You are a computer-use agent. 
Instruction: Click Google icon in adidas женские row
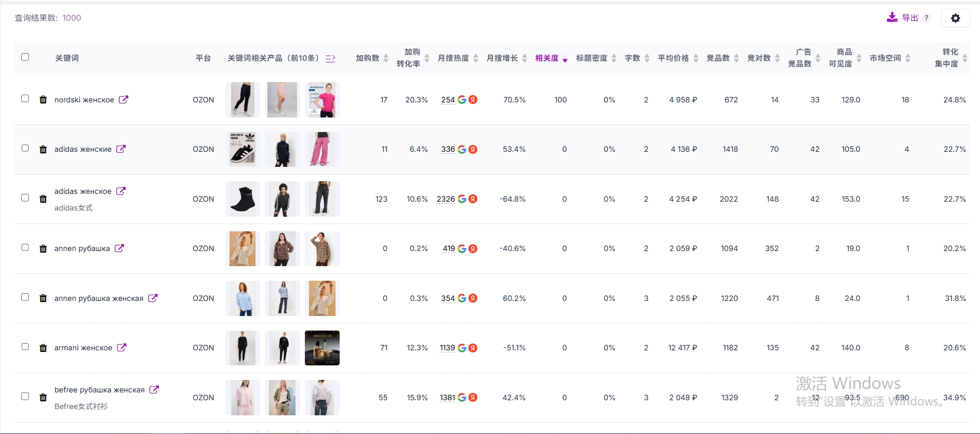[x=462, y=149]
